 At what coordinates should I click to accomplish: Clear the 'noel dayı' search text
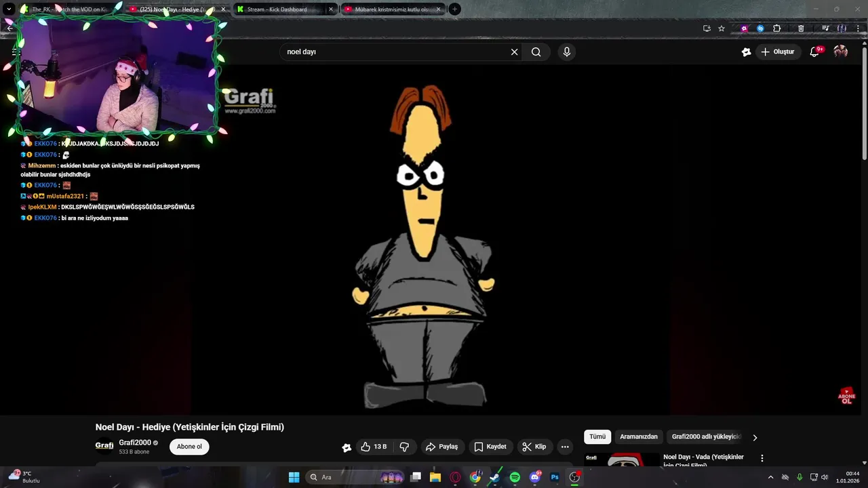tap(514, 52)
